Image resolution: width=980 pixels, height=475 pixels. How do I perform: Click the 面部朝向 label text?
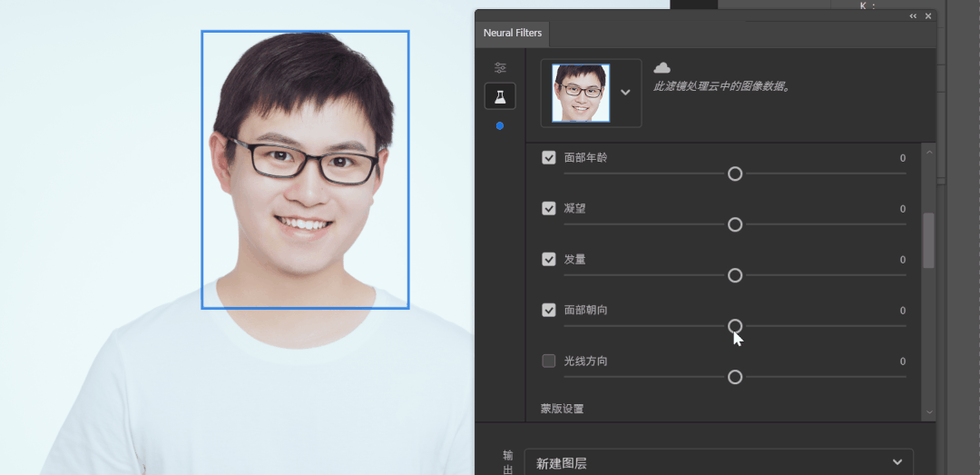click(x=585, y=310)
